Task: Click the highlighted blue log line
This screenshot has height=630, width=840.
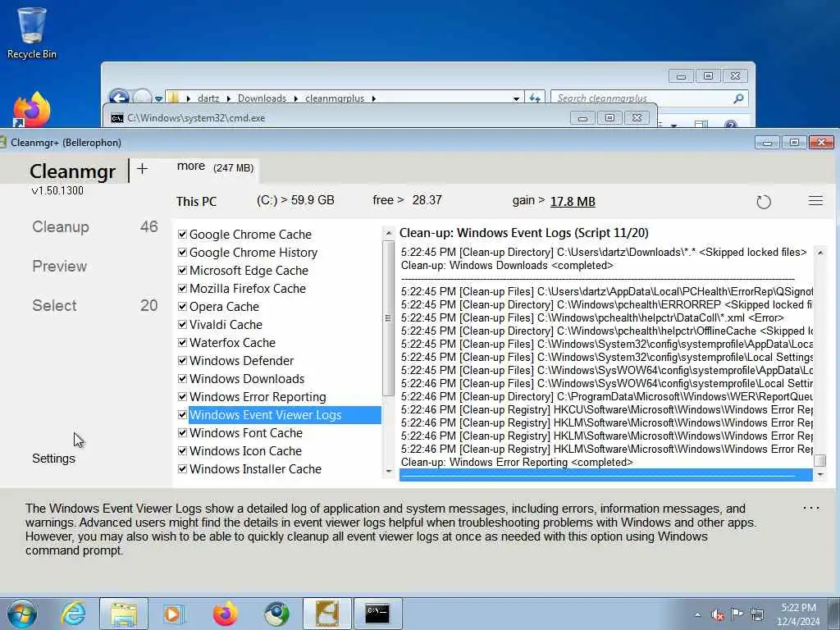Action: click(606, 475)
